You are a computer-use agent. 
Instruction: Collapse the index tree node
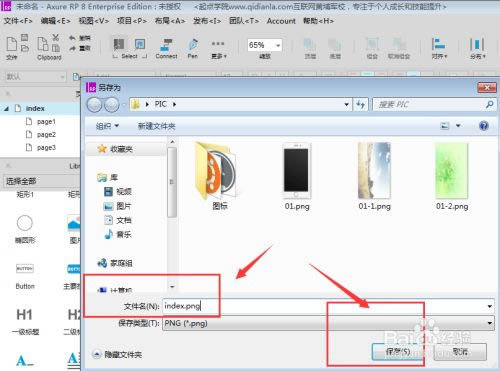coord(6,109)
